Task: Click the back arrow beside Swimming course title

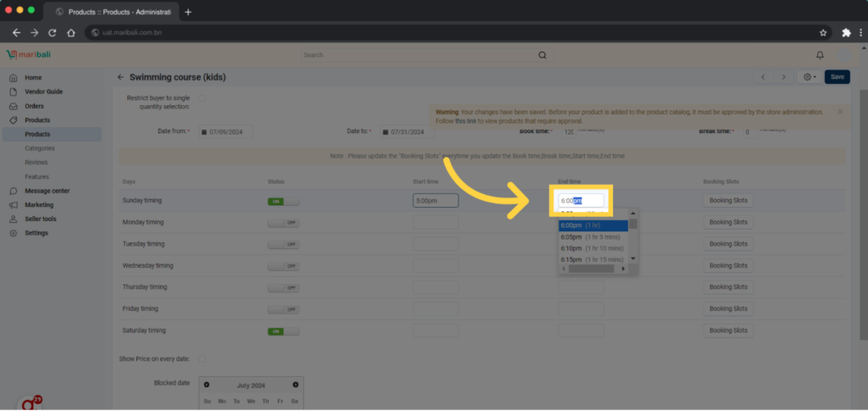Action: click(120, 77)
